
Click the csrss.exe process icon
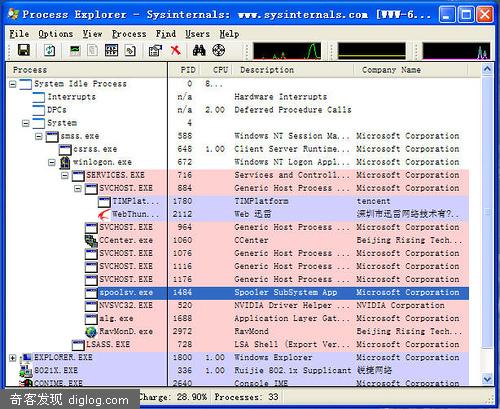pyautogui.click(x=65, y=150)
